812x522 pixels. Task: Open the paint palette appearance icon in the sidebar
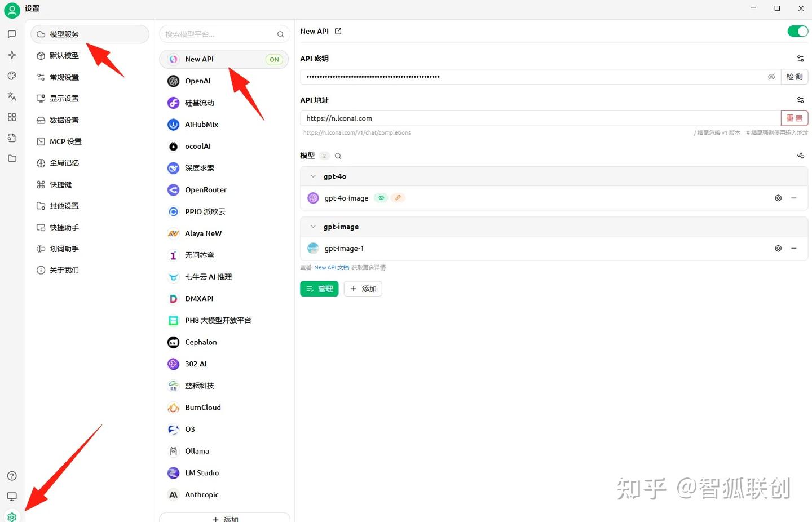coord(12,76)
